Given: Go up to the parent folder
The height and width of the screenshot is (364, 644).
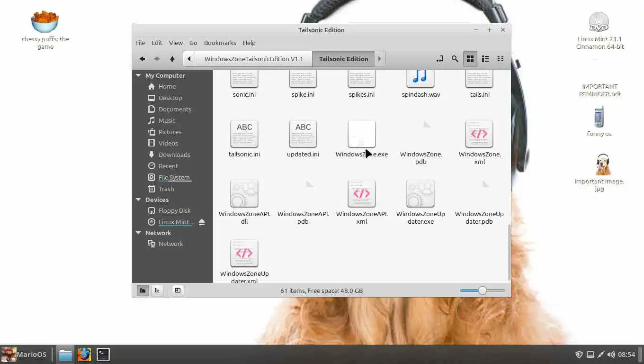Looking at the screenshot, I should pos(172,59).
